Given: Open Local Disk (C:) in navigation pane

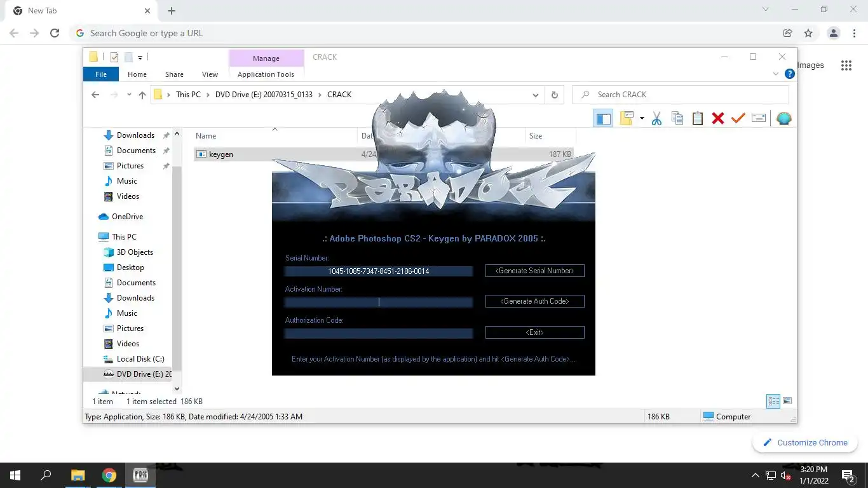Looking at the screenshot, I should click(140, 359).
